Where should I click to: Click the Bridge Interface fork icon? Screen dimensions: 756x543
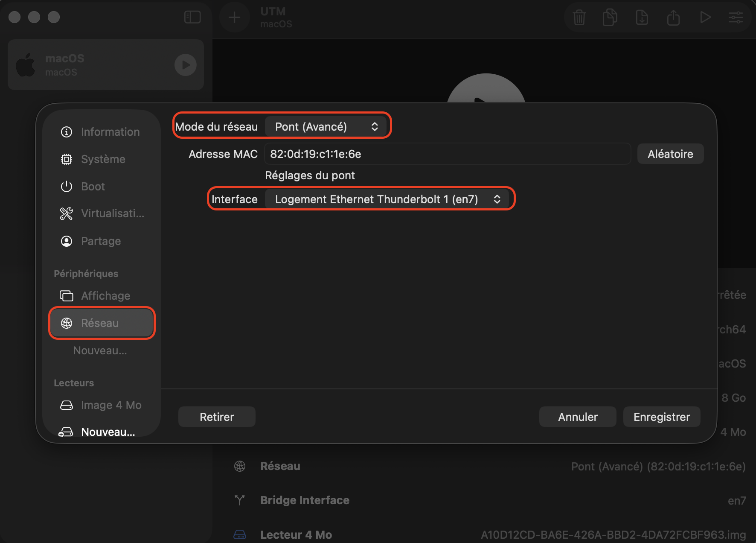(x=240, y=500)
